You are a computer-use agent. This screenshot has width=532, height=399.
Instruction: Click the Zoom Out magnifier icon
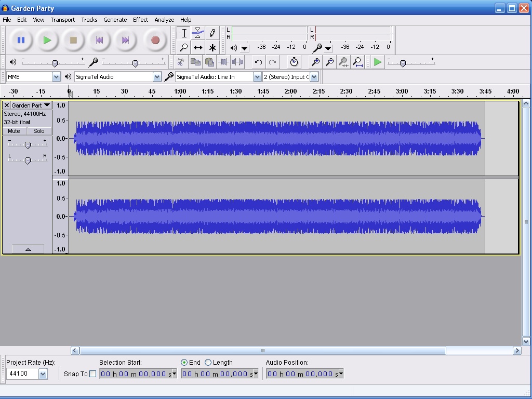(x=329, y=62)
